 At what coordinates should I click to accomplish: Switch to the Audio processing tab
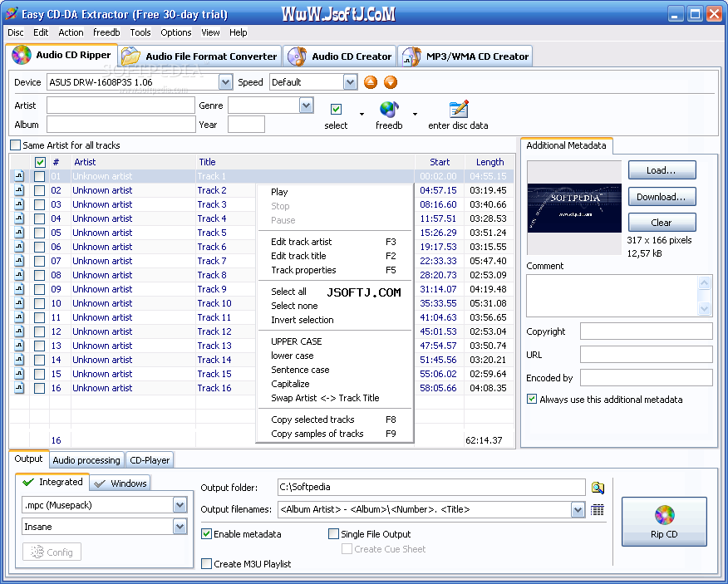pos(86,460)
